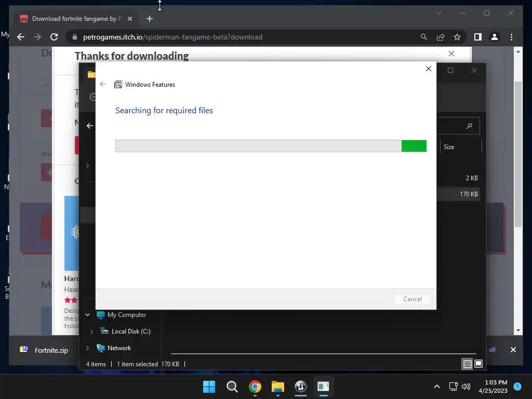Collapse My Computer tree node
This screenshot has width=532, height=399.
87,314
